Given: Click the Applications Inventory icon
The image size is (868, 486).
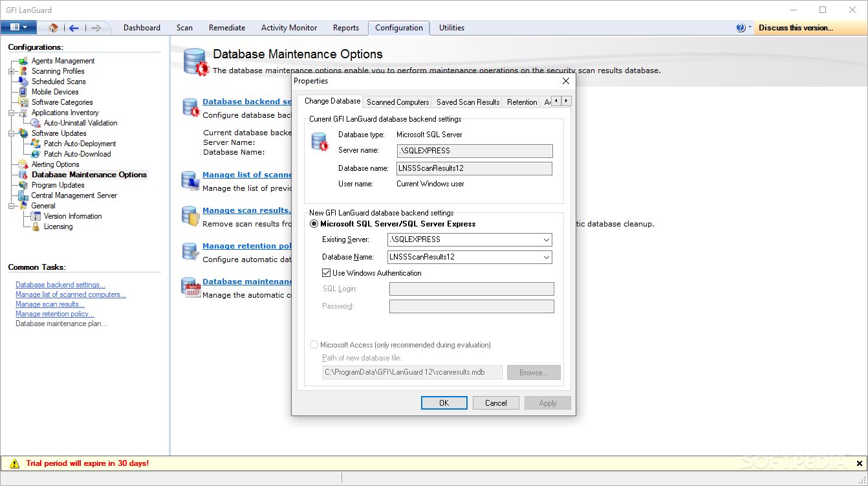Looking at the screenshot, I should [23, 113].
